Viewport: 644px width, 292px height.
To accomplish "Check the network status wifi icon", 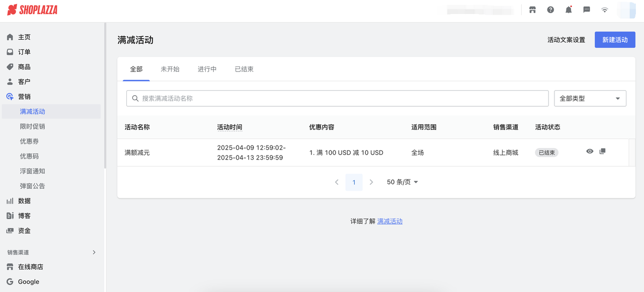I will [x=604, y=9].
